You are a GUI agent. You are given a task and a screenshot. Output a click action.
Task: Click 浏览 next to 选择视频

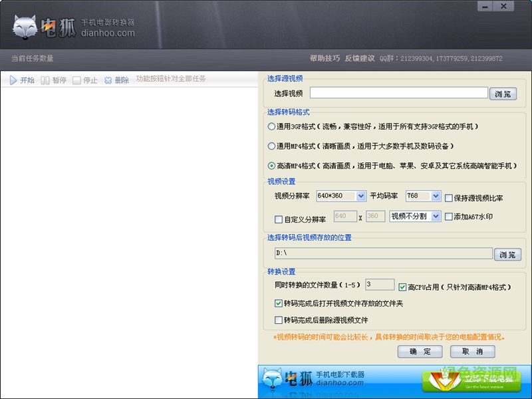point(503,93)
